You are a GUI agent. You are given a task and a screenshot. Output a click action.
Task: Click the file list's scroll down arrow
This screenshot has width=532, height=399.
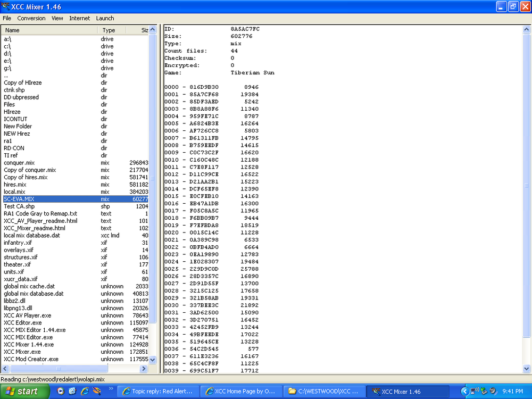coord(153,360)
